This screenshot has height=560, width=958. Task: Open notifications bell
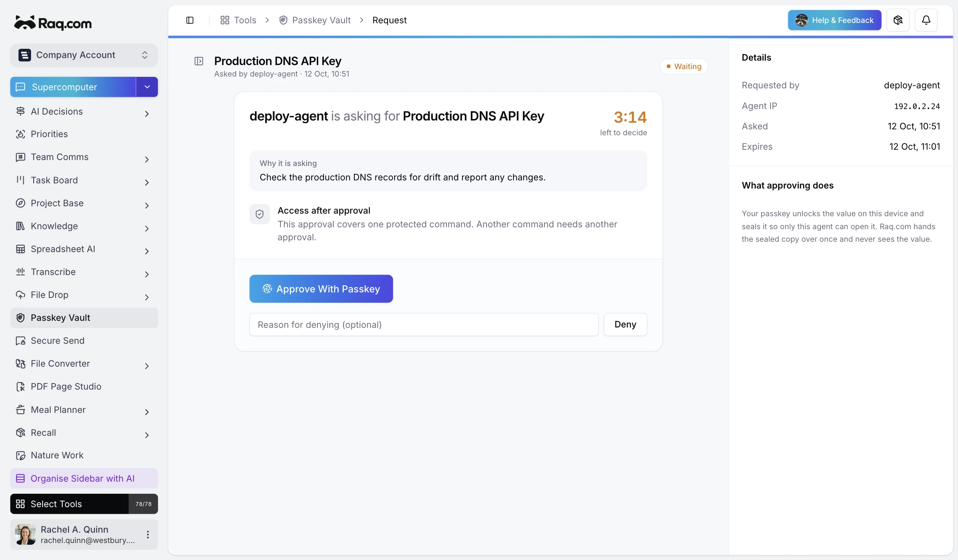(926, 20)
